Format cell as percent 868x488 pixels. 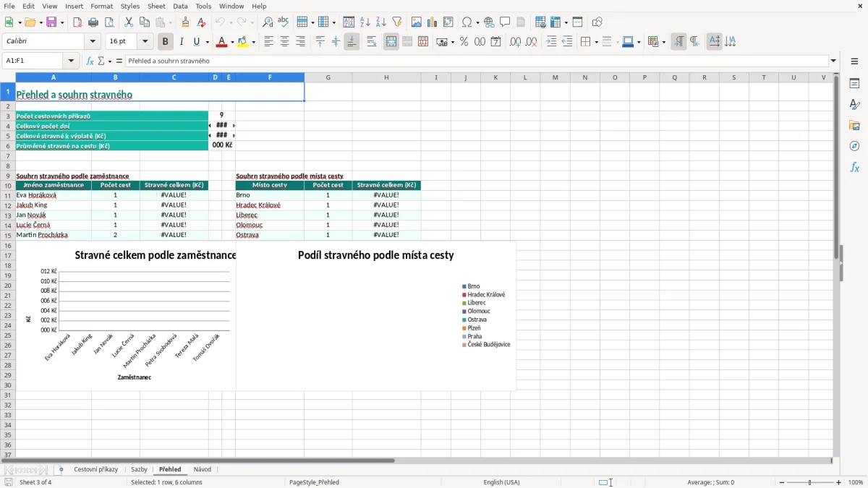pyautogui.click(x=464, y=42)
